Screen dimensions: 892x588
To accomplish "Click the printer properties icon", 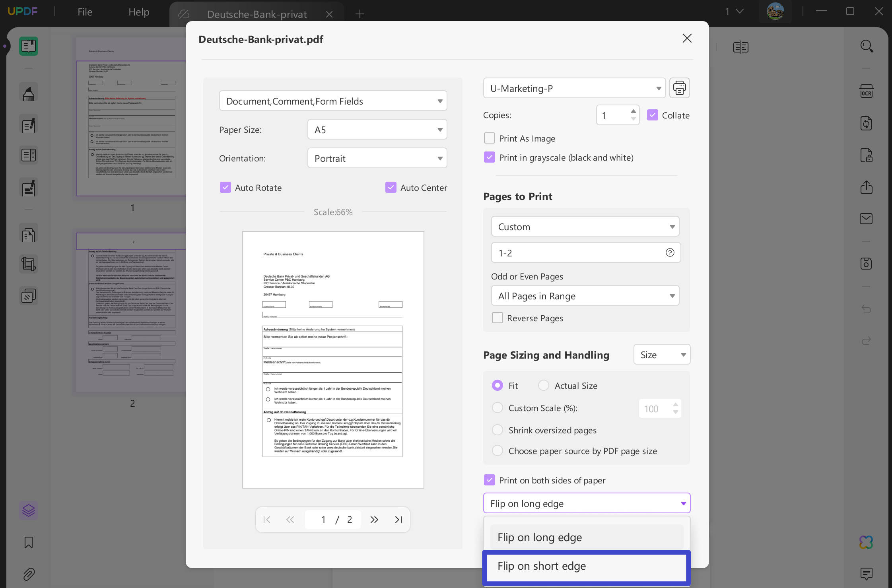I will 679,88.
